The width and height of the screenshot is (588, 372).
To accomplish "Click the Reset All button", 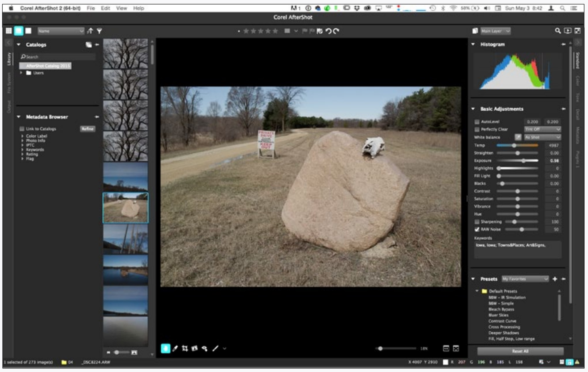I will tap(520, 351).
